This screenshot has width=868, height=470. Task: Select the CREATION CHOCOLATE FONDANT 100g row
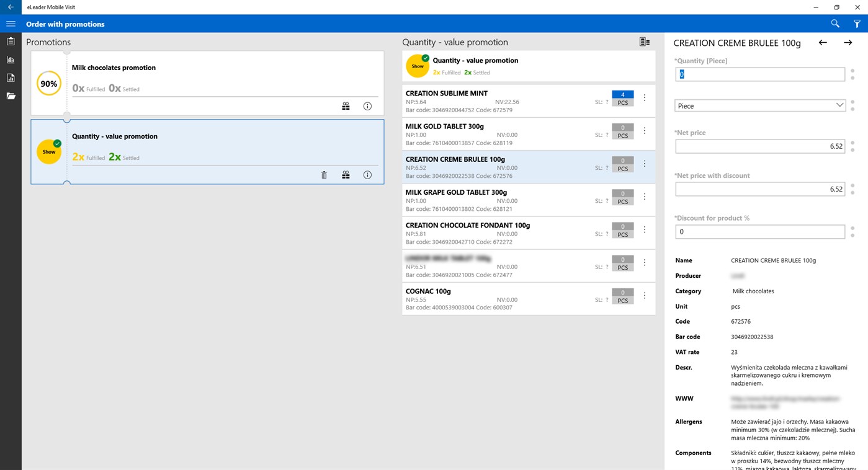tap(529, 233)
